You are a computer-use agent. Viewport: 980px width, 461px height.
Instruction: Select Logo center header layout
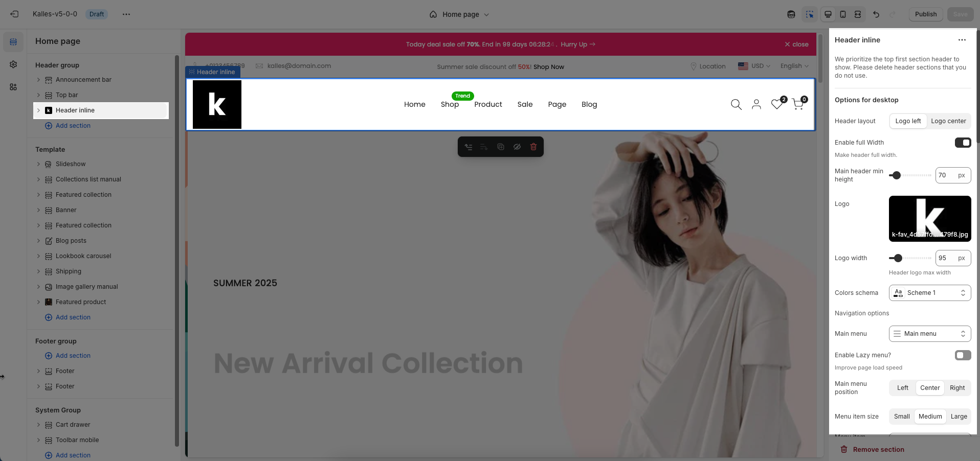click(x=948, y=121)
